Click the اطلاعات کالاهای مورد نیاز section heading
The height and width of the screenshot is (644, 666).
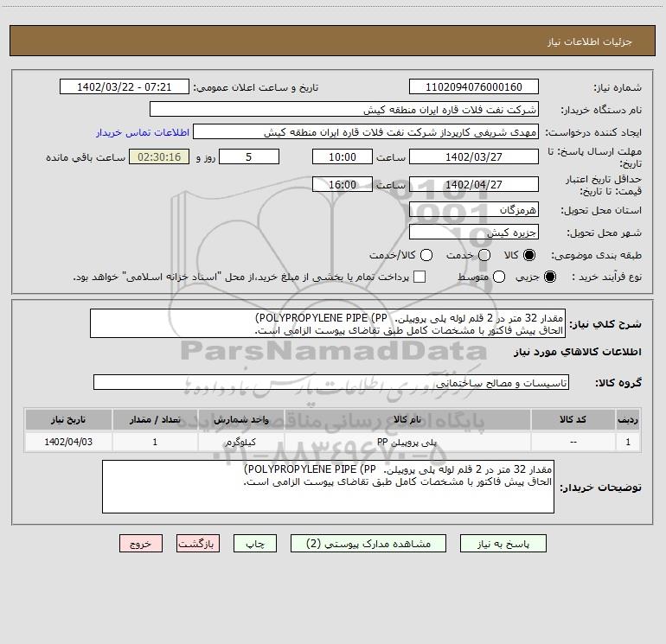tap(578, 352)
